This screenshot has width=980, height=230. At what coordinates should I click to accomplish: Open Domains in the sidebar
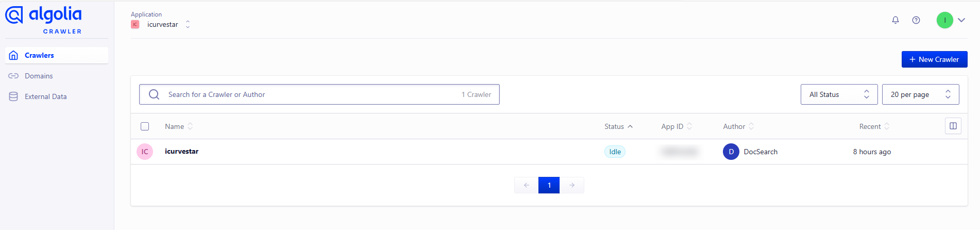coord(39,76)
